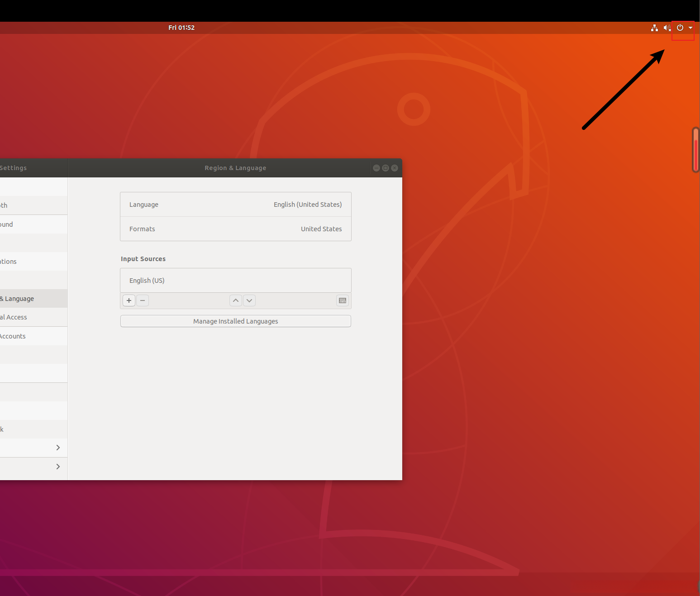700x596 pixels.
Task: Open the Language row set to English (United States)
Action: tap(236, 205)
